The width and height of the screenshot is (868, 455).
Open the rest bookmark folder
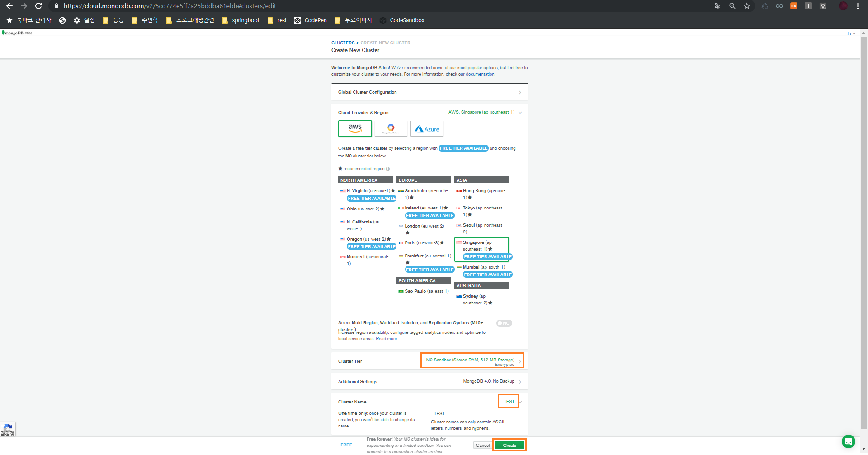tap(277, 20)
